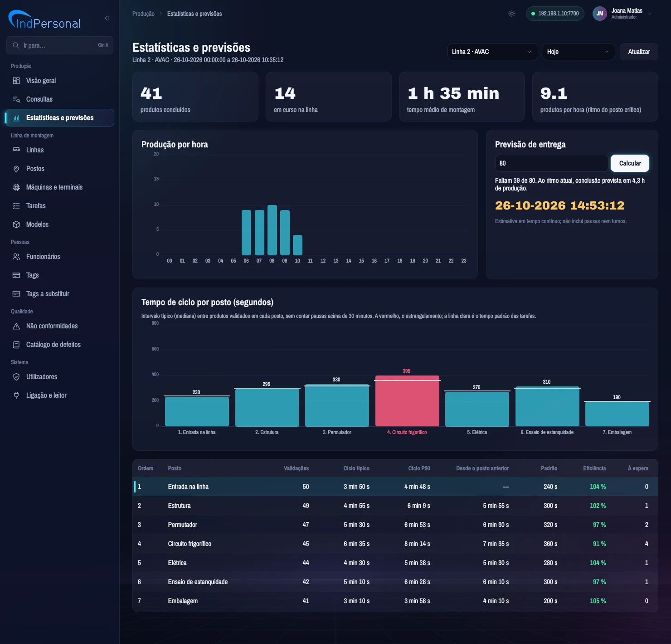Click the delivery quantity field showing 80
This screenshot has width=671, height=644.
click(551, 163)
